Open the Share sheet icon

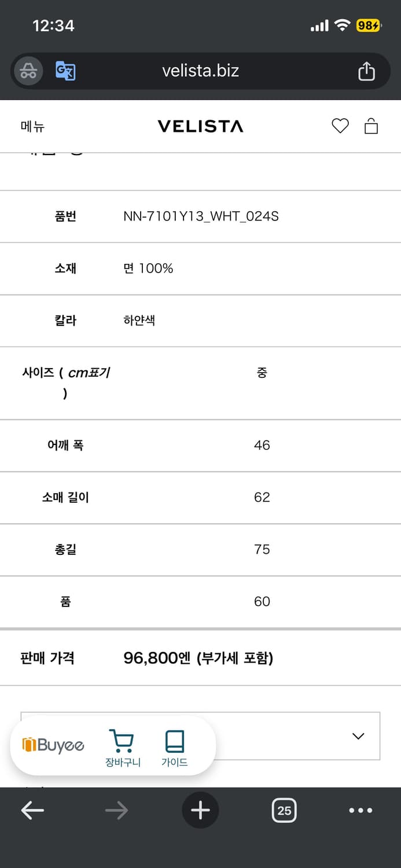coord(367,71)
